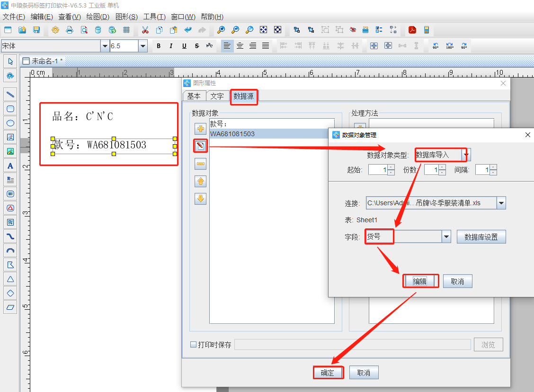Click the scissors cut icon
The width and height of the screenshot is (534, 392).
(x=145, y=30)
